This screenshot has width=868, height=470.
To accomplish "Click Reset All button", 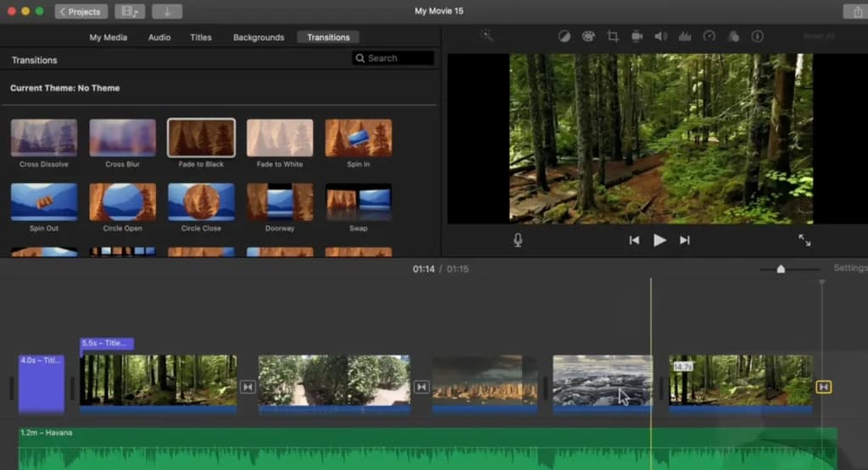I will (x=819, y=36).
